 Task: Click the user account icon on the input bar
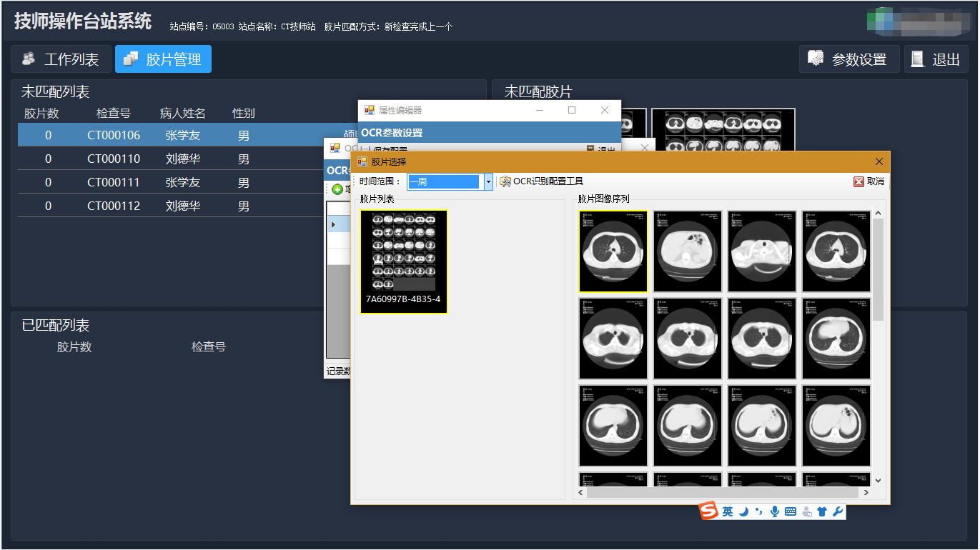[806, 511]
